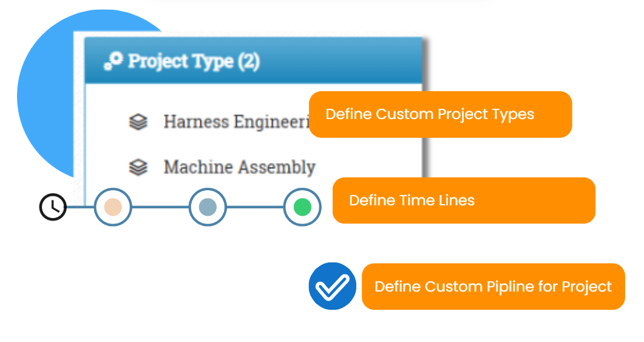Click the blue circle checkmark icon
The width and height of the screenshot is (644, 342).
coord(332,286)
